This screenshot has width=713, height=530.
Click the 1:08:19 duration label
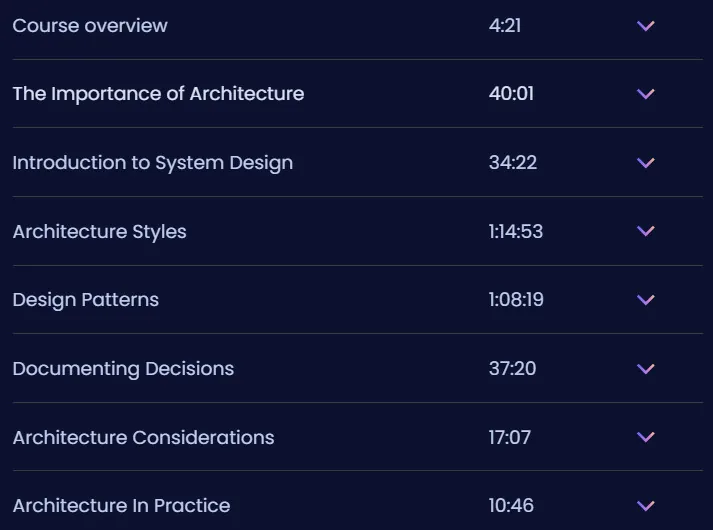[x=516, y=300]
